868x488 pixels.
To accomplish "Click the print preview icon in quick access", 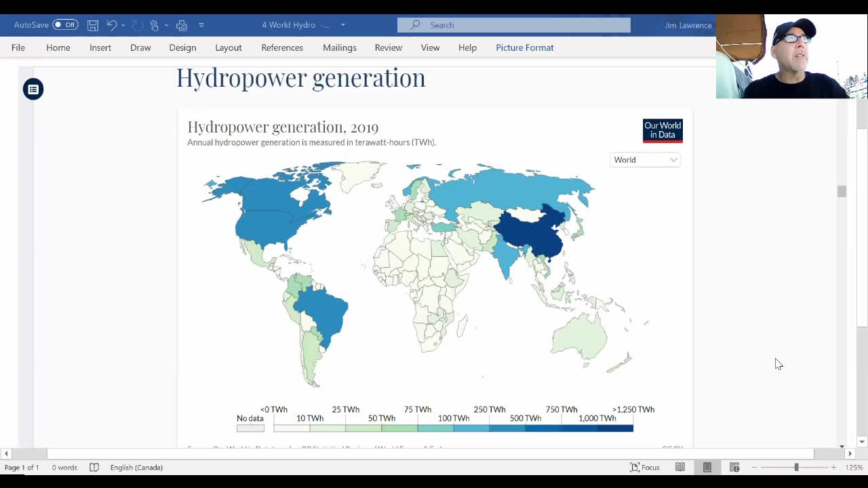I will coord(182,25).
